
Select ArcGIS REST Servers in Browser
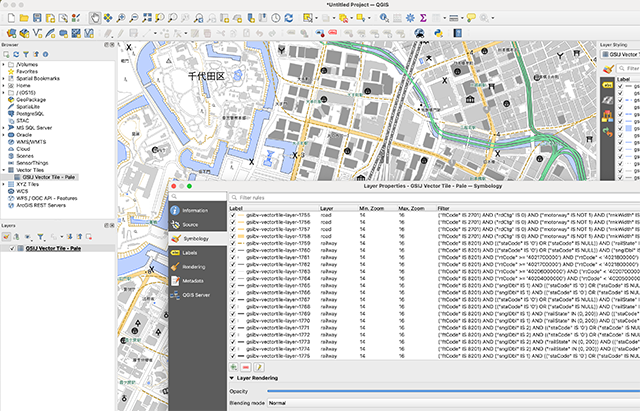tap(41, 205)
